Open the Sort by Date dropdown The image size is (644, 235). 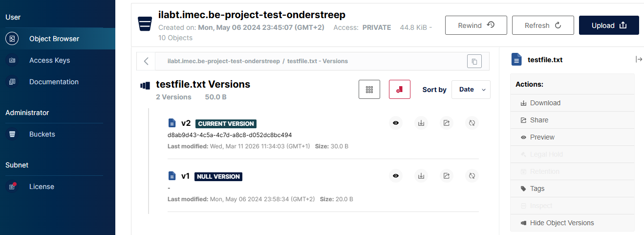coord(471,90)
